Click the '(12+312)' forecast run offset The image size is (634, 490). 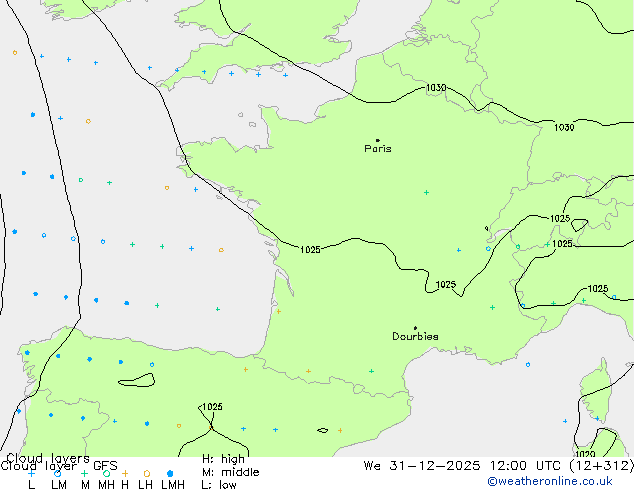(601, 466)
